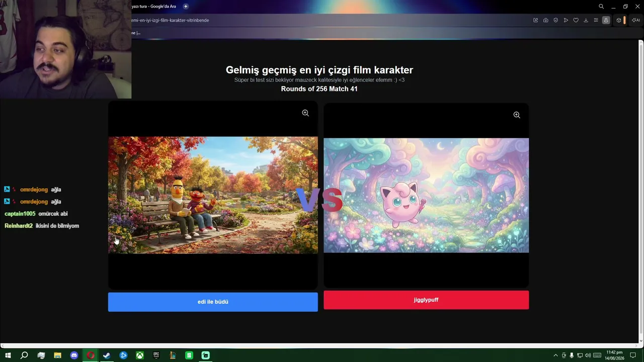The width and height of the screenshot is (644, 362).
Task: Open the edit/compose icon in address bar
Action: click(536, 20)
